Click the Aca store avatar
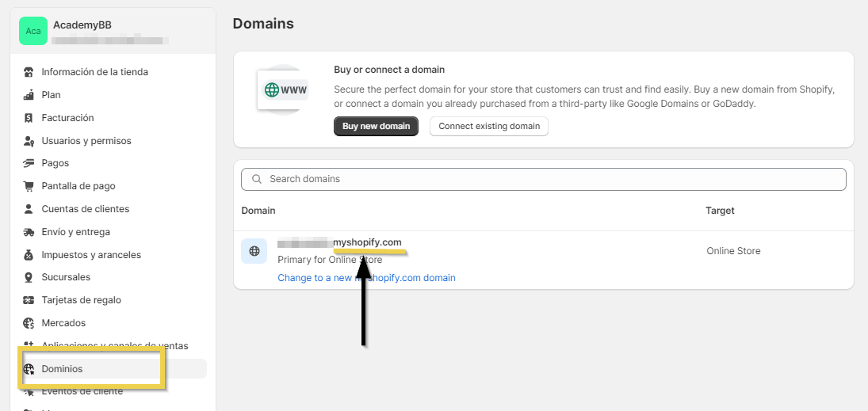Viewport: 868px width, 411px height. (x=33, y=31)
